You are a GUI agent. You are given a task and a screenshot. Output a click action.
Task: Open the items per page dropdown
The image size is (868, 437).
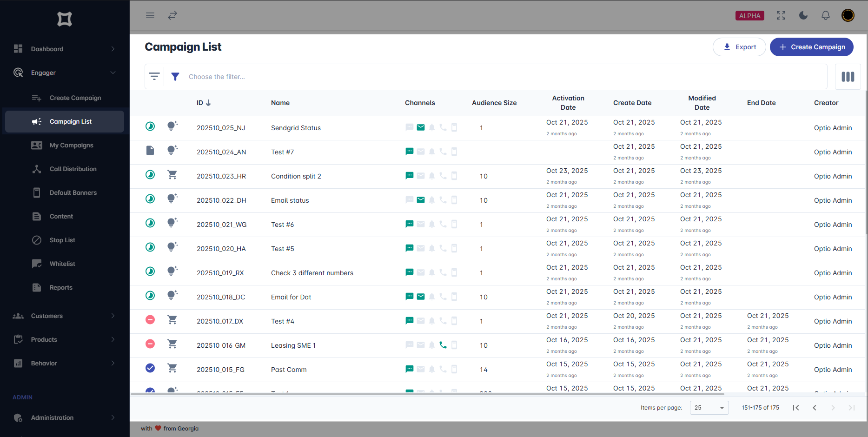(709, 408)
